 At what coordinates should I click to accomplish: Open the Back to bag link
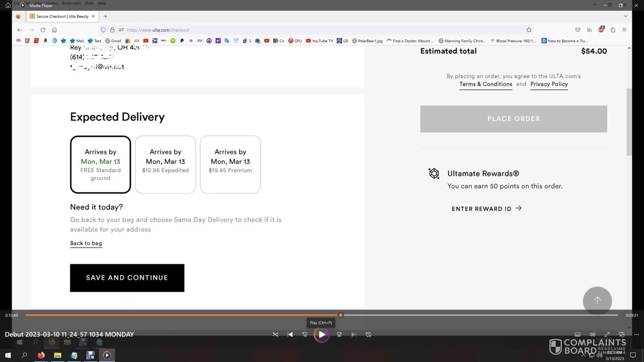point(86,243)
